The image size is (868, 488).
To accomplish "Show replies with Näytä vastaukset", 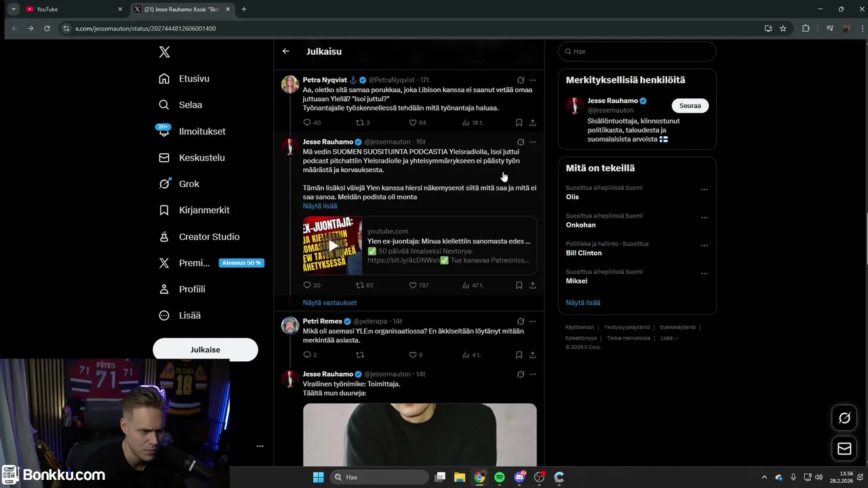I will point(330,303).
